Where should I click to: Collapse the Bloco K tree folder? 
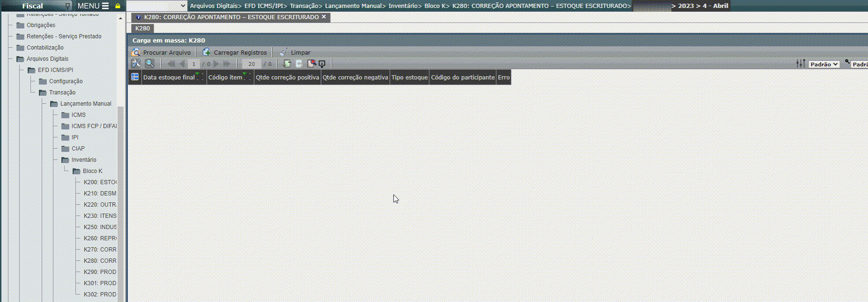point(76,171)
